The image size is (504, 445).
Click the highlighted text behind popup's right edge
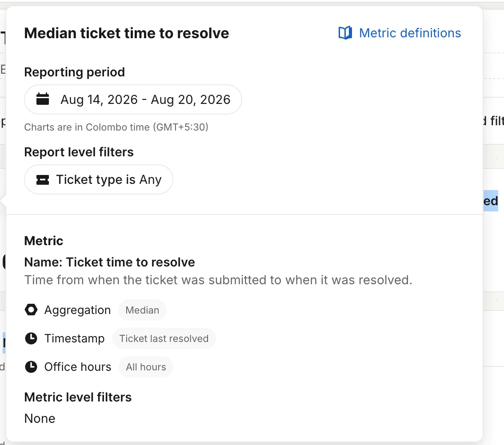coord(491,201)
